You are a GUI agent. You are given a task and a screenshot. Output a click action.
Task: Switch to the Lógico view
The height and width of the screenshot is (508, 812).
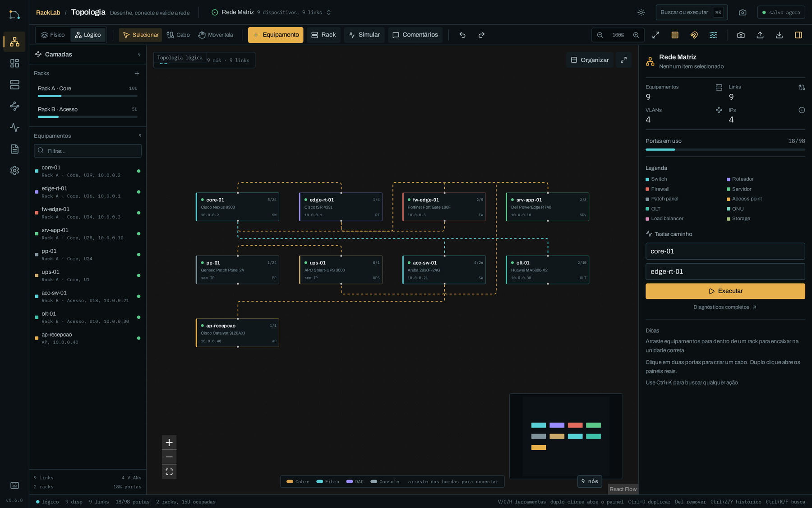pos(88,35)
